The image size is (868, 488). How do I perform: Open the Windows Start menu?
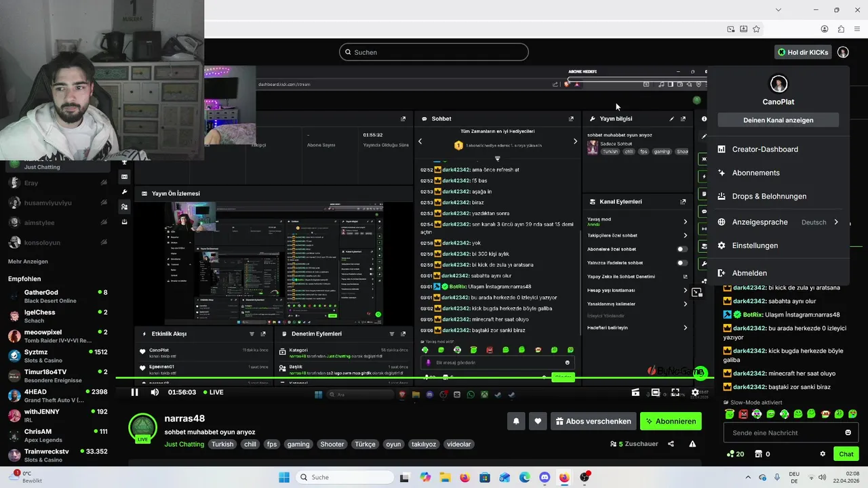click(x=284, y=477)
